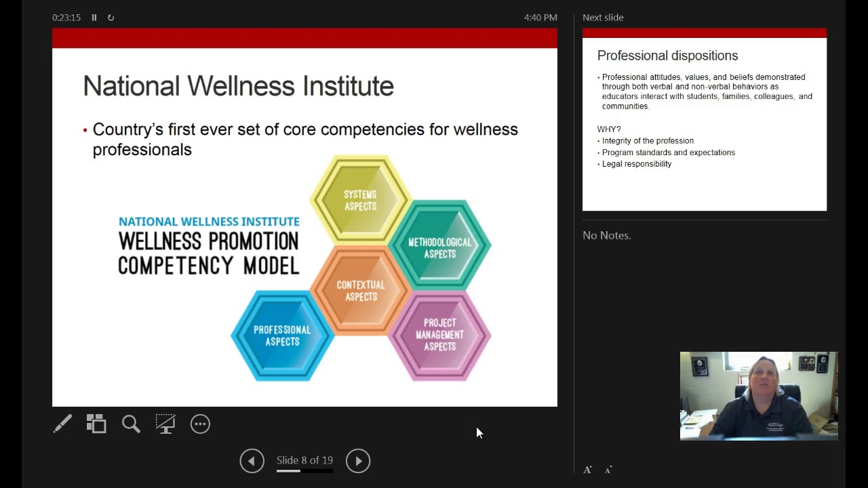This screenshot has height=488, width=868.
Task: Click the Wellness Promotion Competency Model text
Action: tap(209, 253)
